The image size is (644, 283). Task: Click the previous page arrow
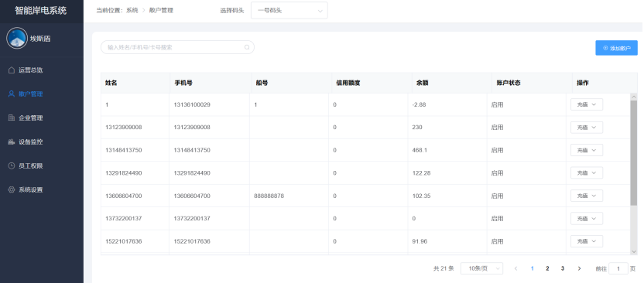(x=516, y=268)
